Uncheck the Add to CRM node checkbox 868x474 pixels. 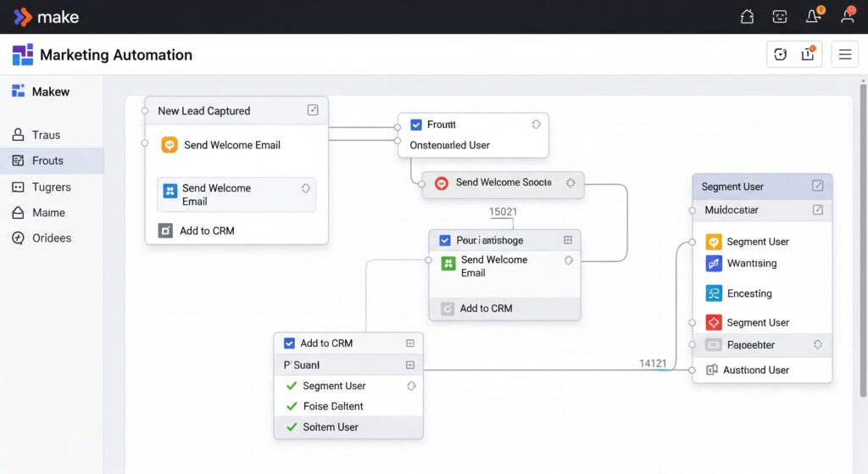coord(289,343)
